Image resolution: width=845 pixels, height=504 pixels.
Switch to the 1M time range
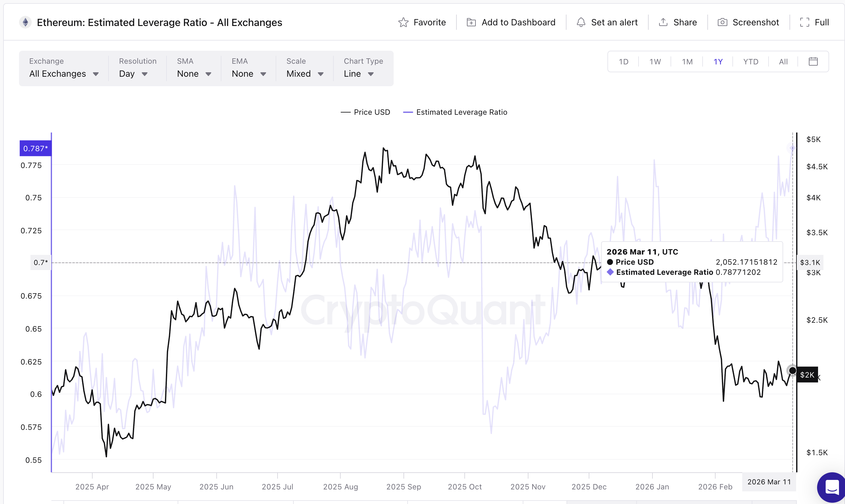point(687,61)
